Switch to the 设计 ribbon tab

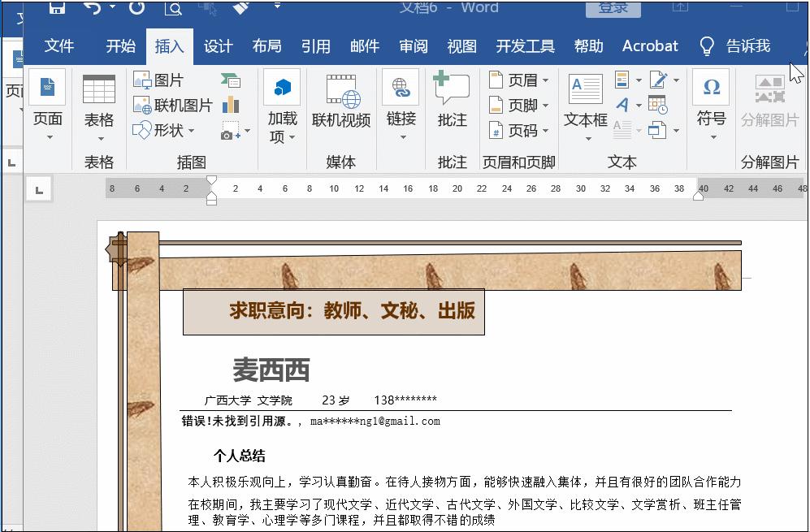pos(217,46)
